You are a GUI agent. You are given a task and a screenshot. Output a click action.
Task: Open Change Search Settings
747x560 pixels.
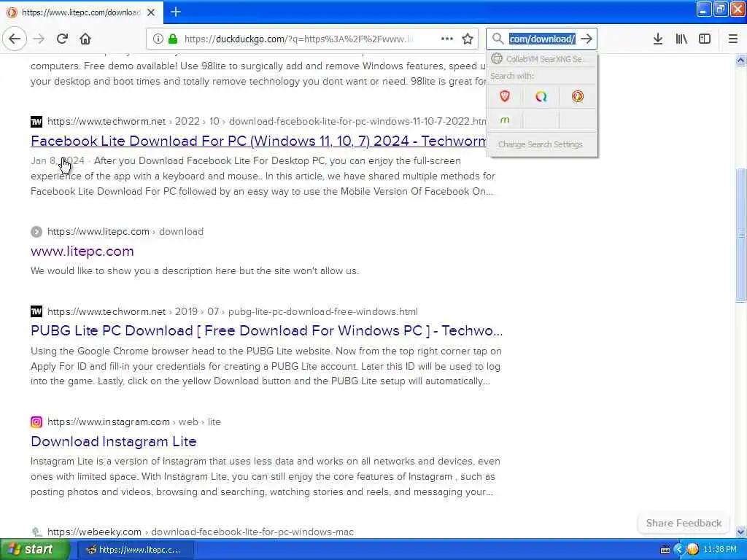pos(541,144)
